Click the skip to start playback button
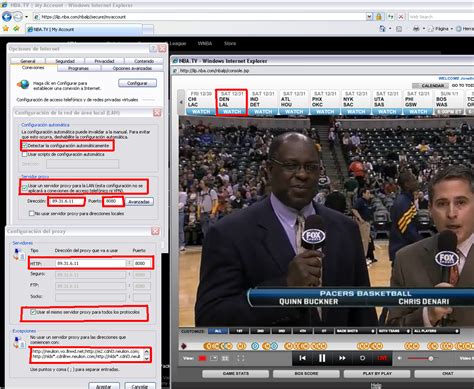Image resolution: width=474 pixels, height=389 pixels. [302, 358]
